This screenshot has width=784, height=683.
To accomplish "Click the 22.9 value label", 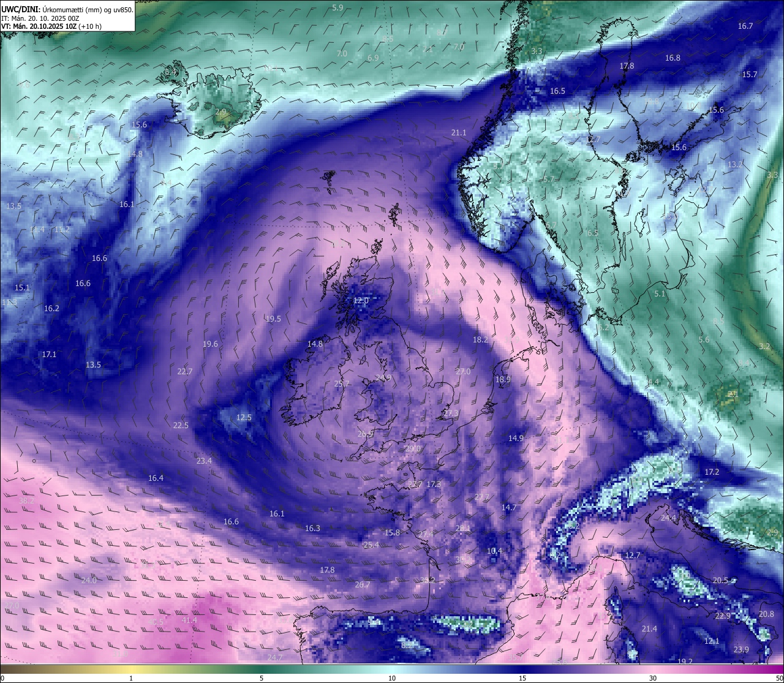I will [723, 616].
